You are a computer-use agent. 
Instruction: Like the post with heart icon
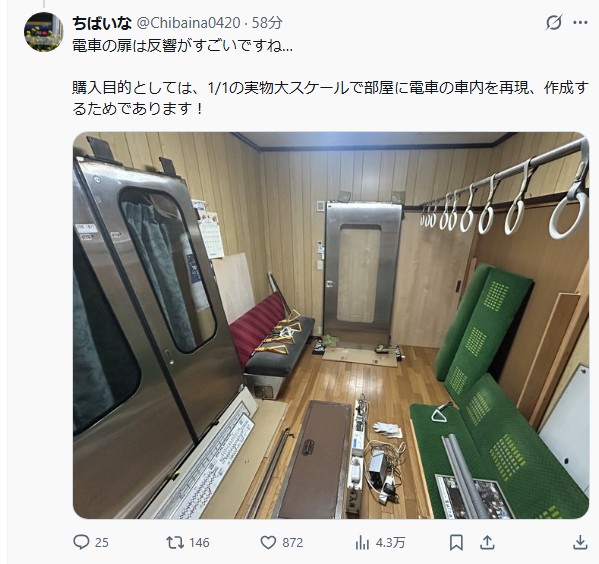pos(268,543)
